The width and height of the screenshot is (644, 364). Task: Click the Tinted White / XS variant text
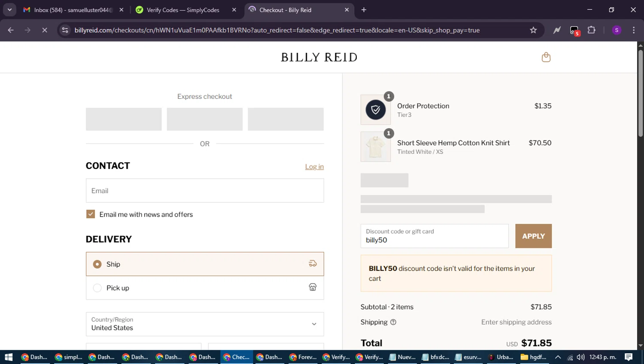(x=420, y=152)
